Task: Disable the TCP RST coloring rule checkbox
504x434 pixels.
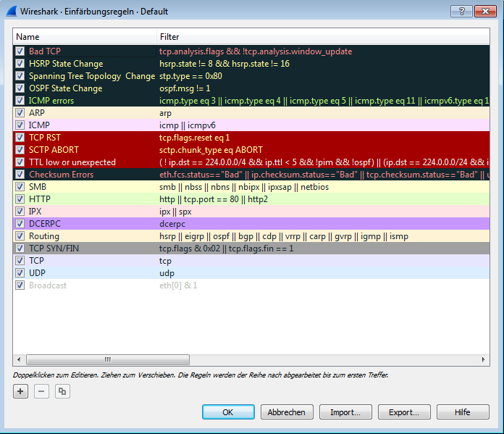Action: 20,138
